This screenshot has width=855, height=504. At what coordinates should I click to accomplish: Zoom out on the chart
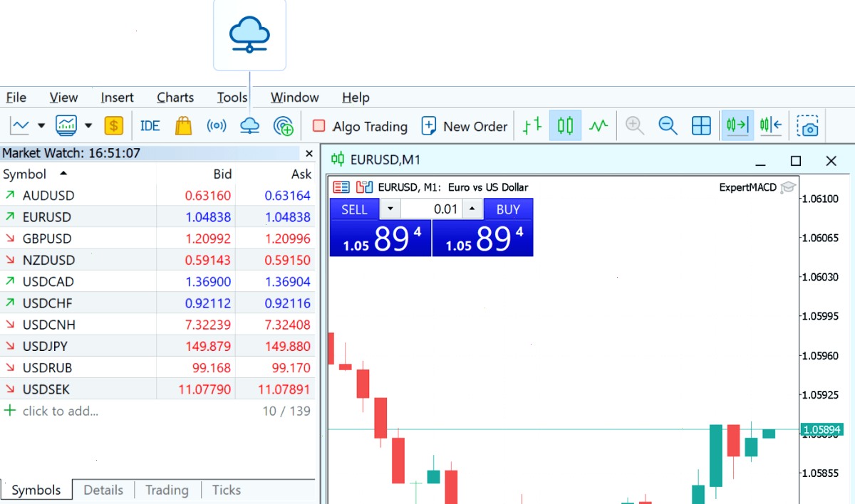(x=668, y=126)
